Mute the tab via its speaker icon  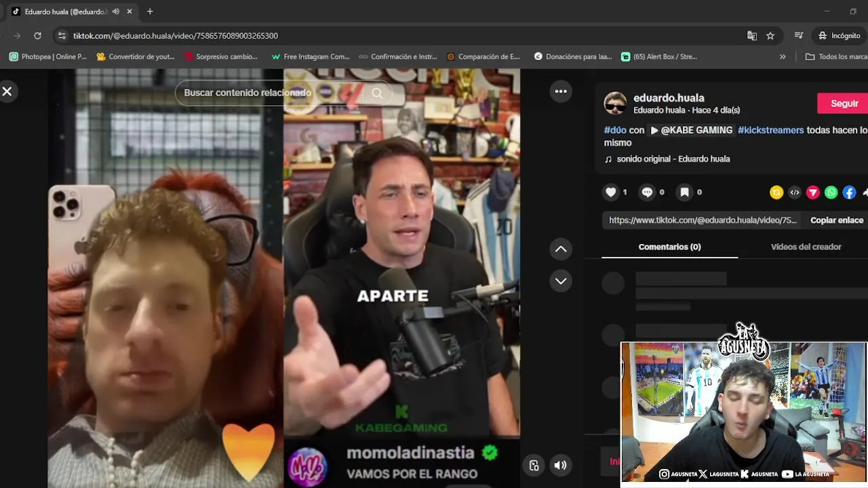116,12
